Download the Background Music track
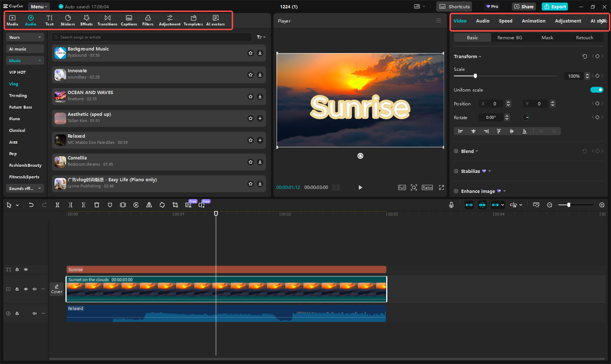Image resolution: width=611 pixels, height=364 pixels. click(x=260, y=53)
